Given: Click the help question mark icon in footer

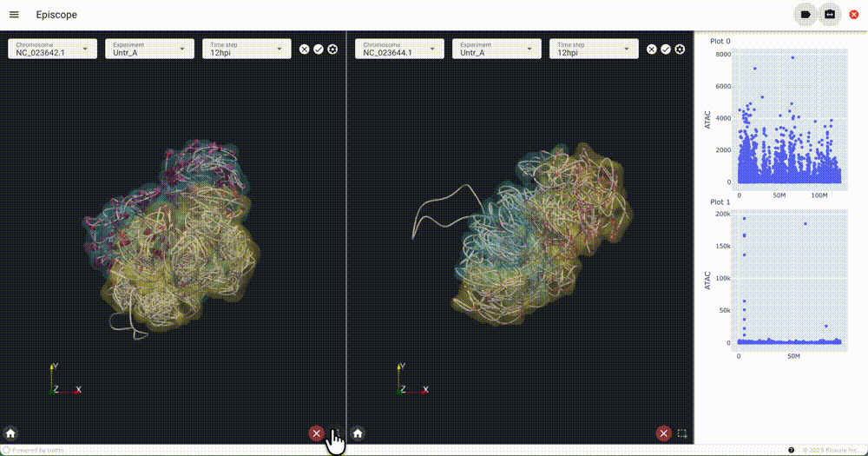Looking at the screenshot, I should coord(791,450).
